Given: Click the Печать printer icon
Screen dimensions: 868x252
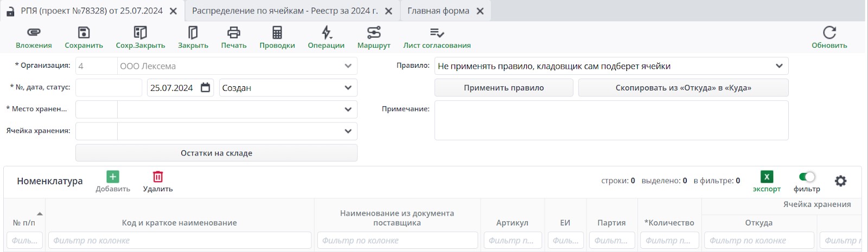Looking at the screenshot, I should point(233,33).
